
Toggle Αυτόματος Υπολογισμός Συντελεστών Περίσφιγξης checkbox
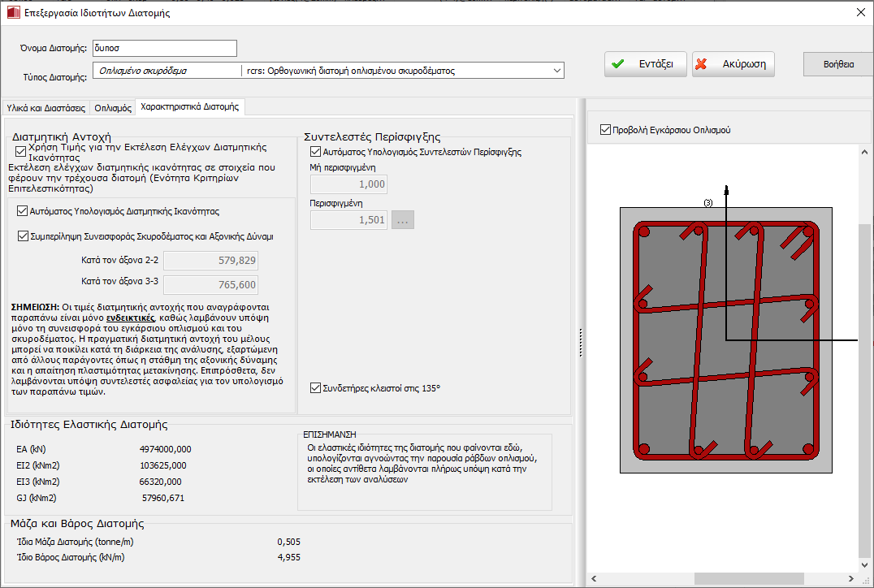[x=316, y=152]
